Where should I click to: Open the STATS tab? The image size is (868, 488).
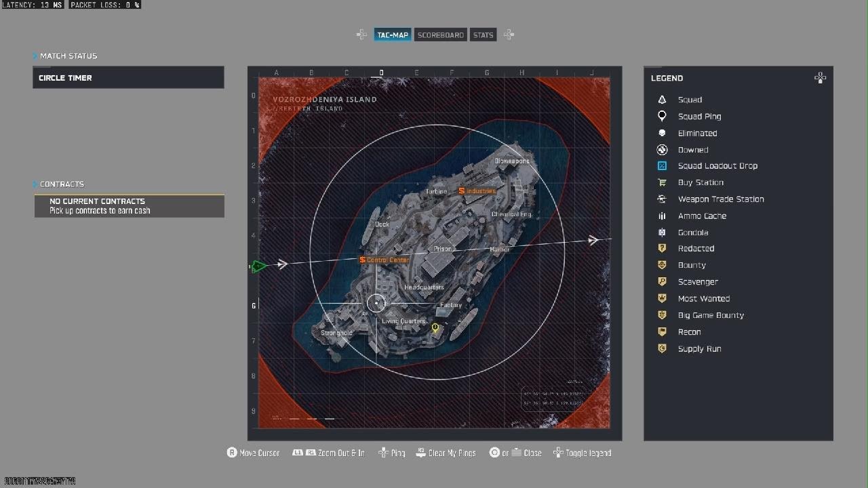483,35
